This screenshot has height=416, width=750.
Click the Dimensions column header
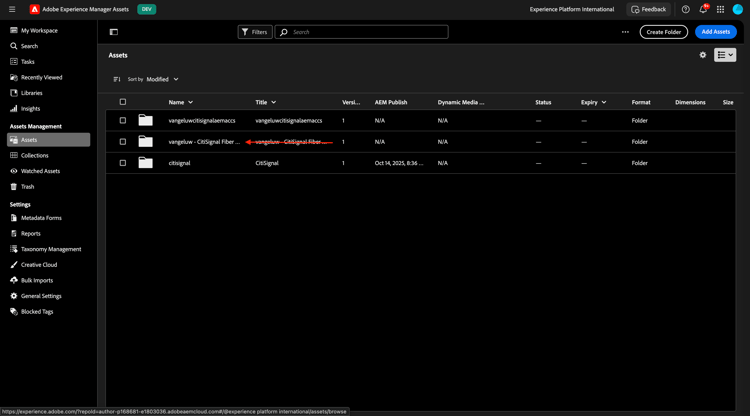(690, 102)
